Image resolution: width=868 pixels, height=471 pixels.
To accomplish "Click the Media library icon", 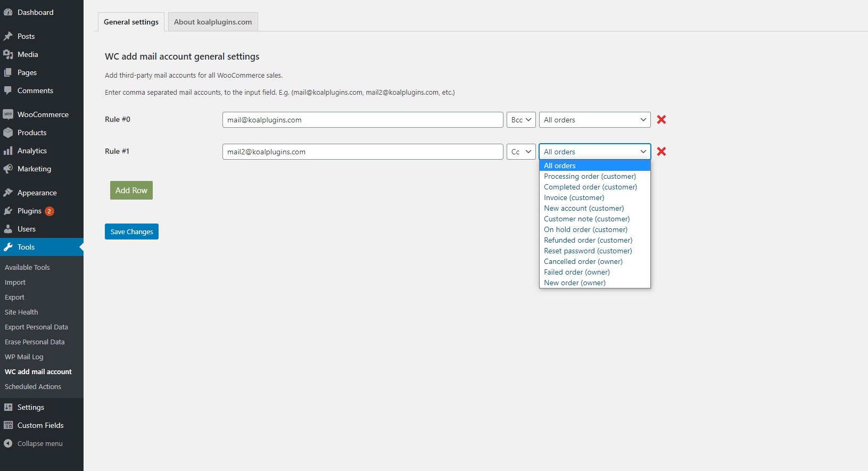I will 8,54.
